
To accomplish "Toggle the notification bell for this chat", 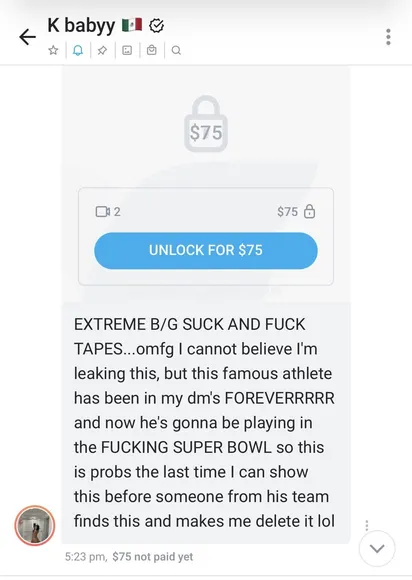I will (78, 50).
